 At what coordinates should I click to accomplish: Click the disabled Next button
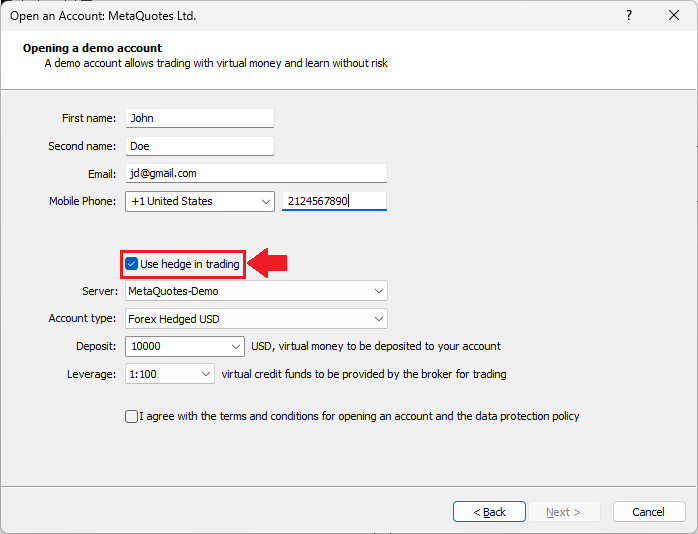pyautogui.click(x=563, y=512)
